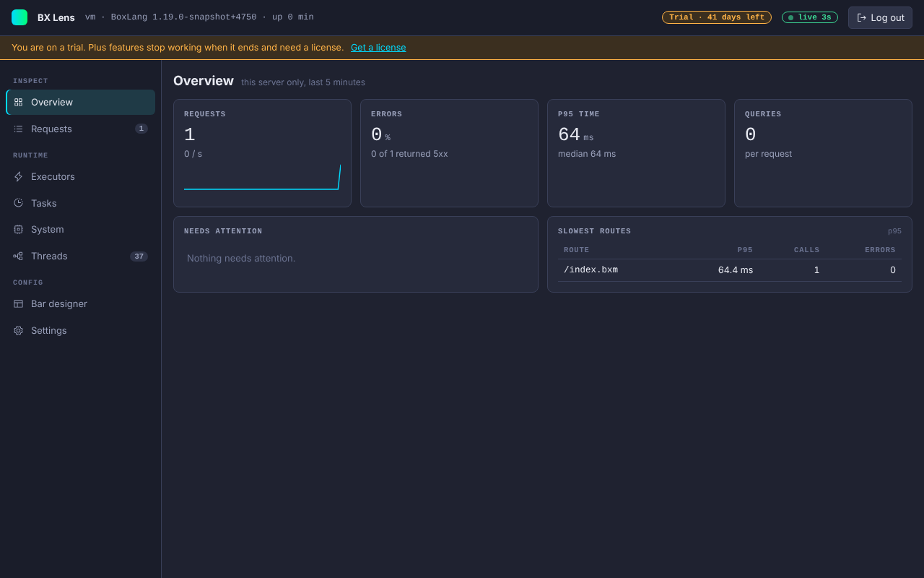The height and width of the screenshot is (578, 924).
Task: Click the Threads count badge 37
Action: [139, 256]
